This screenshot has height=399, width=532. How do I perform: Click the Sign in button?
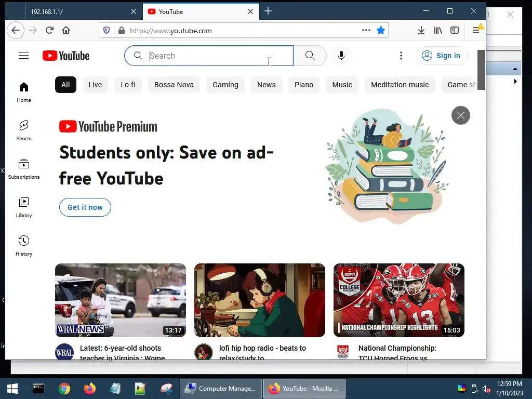coord(442,56)
